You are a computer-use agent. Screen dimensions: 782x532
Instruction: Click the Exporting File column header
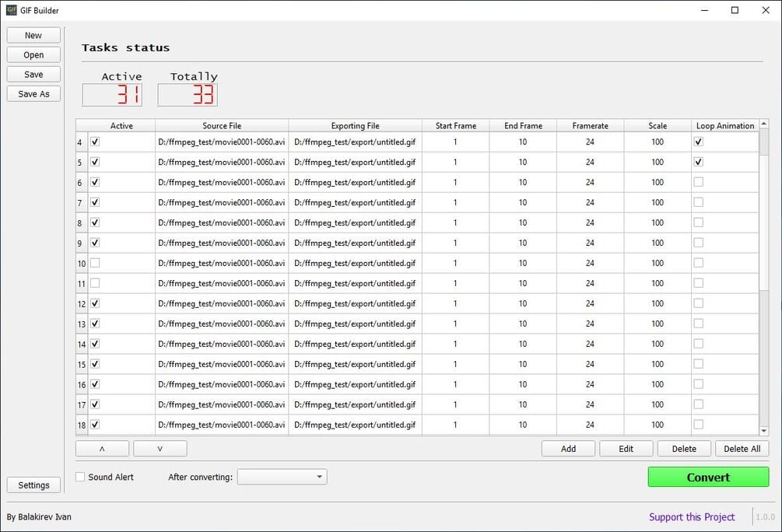pos(355,126)
